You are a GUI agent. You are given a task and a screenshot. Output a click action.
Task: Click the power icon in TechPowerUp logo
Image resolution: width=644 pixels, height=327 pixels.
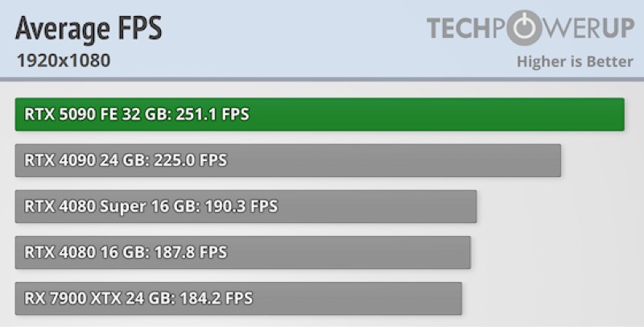(525, 27)
